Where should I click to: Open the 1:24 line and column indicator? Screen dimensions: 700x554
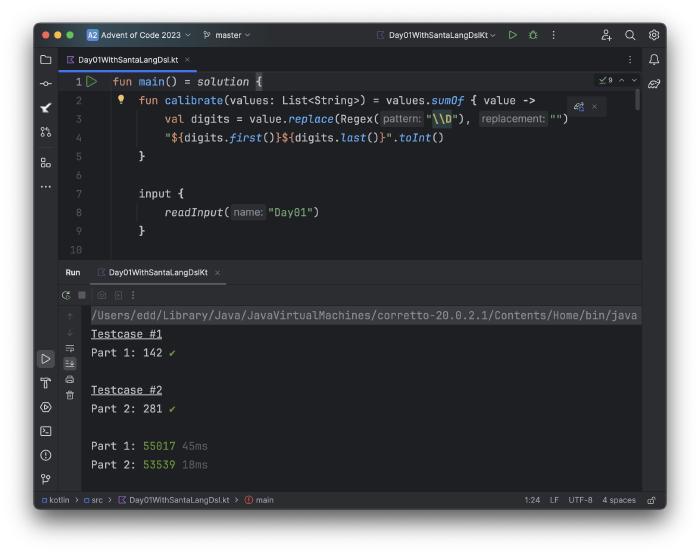[x=532, y=500]
